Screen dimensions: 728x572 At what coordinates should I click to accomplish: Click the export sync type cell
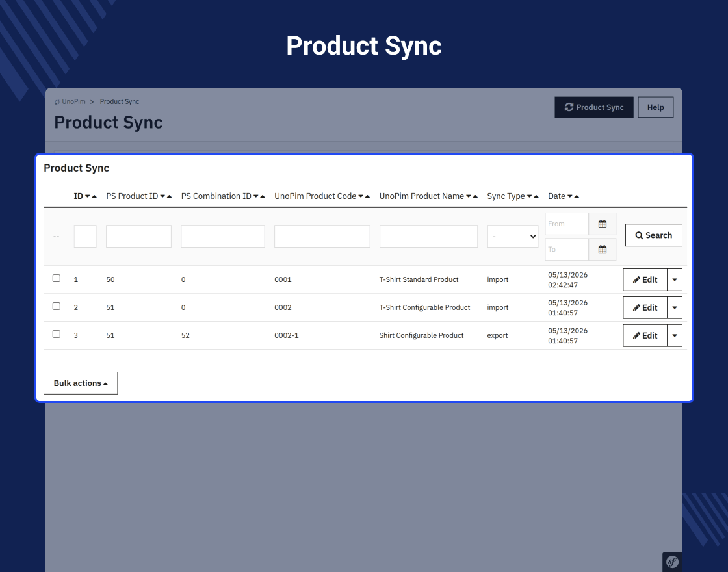coord(497,335)
